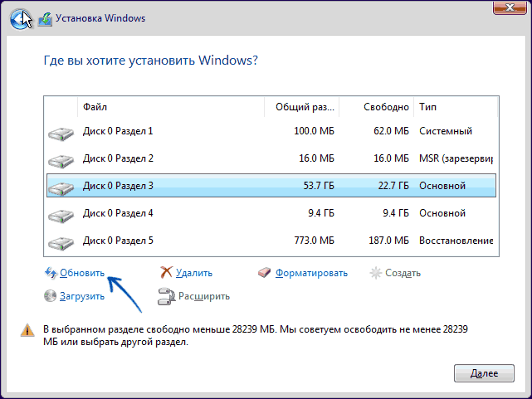Close the Windows Setup window

(510, 7)
